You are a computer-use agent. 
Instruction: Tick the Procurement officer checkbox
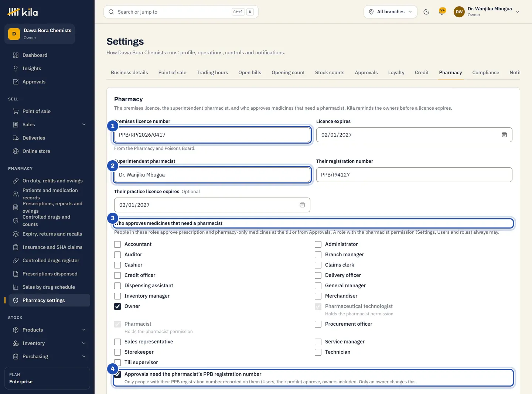pos(318,324)
